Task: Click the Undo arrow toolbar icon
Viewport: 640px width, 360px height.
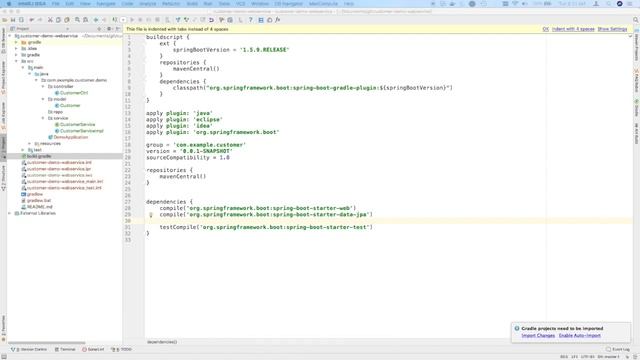Action: (x=31, y=20)
